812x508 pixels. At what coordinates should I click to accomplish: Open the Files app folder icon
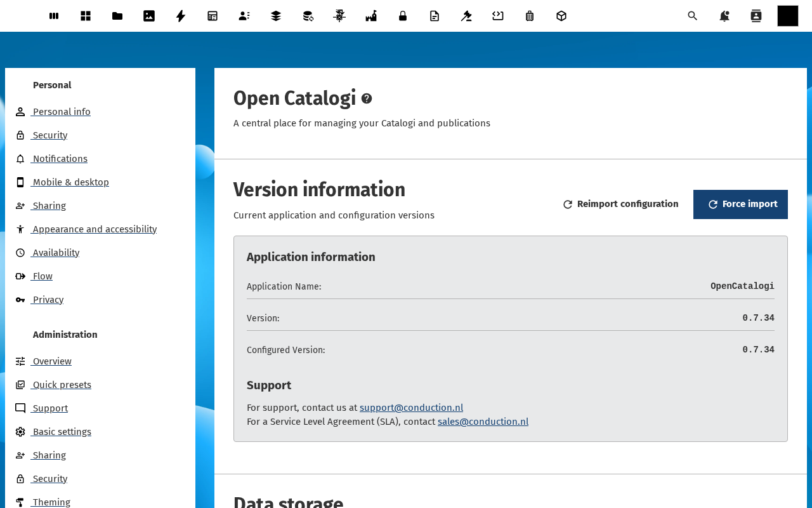tap(117, 16)
